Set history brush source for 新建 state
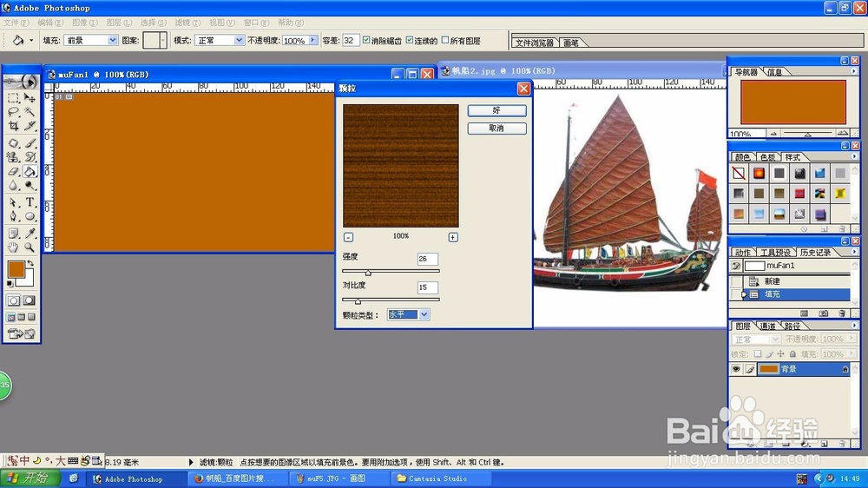This screenshot has height=488, width=868. click(x=736, y=281)
